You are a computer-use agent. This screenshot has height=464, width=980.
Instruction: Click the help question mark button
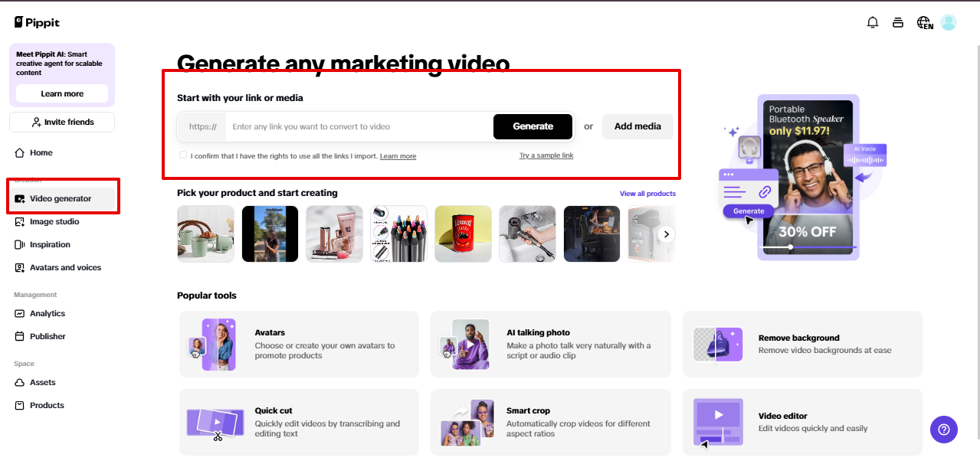pos(943,430)
